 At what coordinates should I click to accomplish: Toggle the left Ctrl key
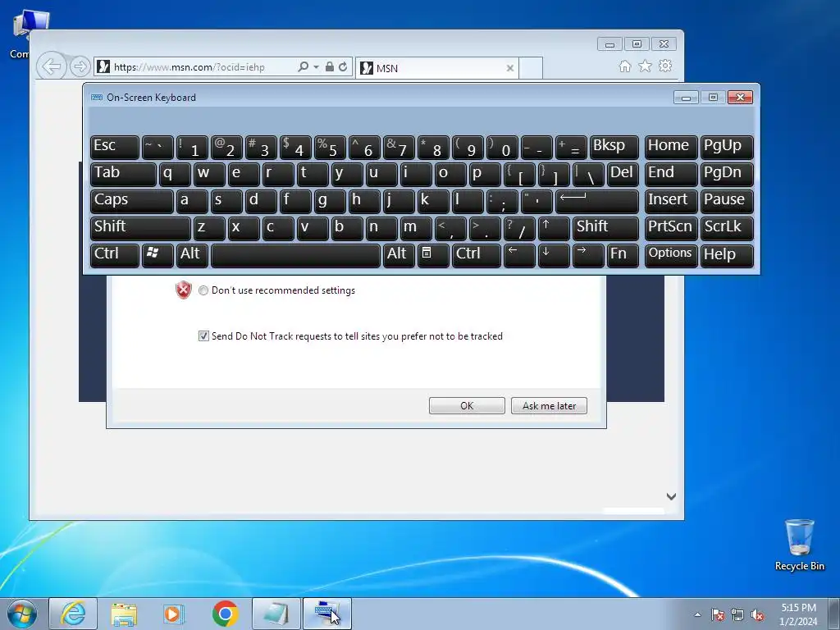point(115,255)
